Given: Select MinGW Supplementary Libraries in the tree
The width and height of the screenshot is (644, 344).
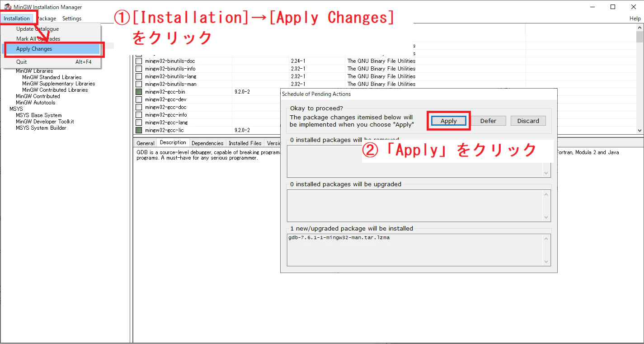Looking at the screenshot, I should coord(59,84).
